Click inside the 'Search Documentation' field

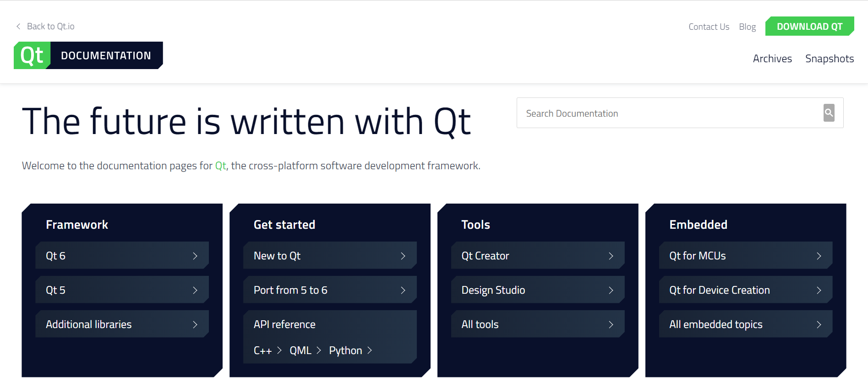pyautogui.click(x=641, y=113)
